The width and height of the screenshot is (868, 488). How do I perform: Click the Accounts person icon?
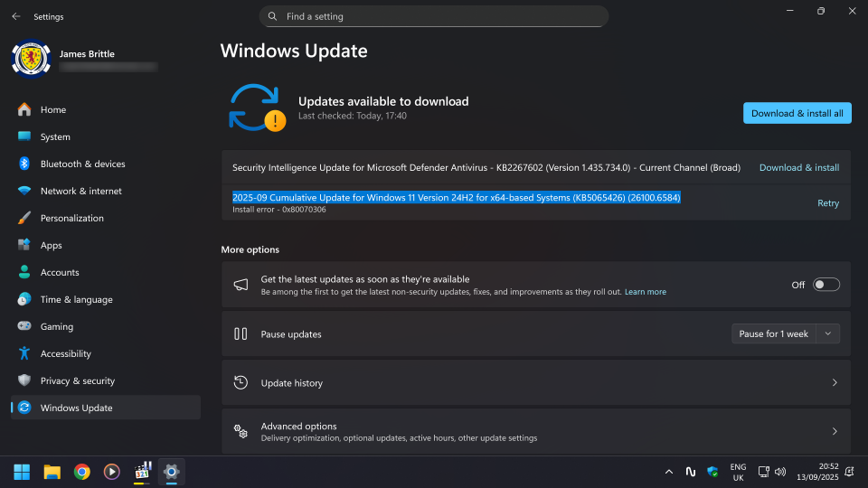tap(24, 272)
